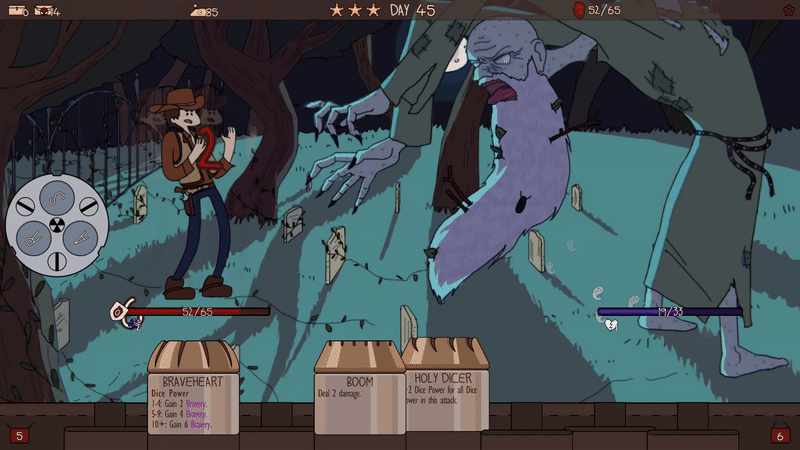The height and width of the screenshot is (450, 800).
Task: Click the bottom-left revolver chamber bullet
Action: pos(33,239)
